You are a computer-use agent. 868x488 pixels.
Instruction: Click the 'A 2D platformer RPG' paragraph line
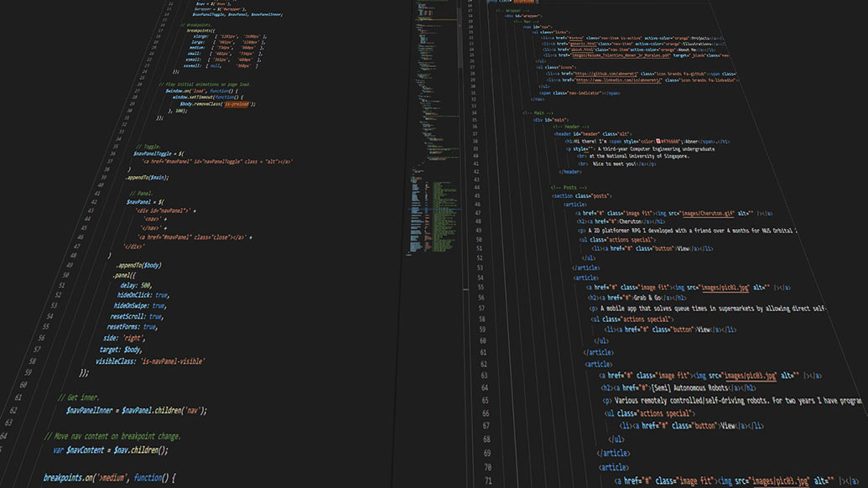(x=688, y=231)
